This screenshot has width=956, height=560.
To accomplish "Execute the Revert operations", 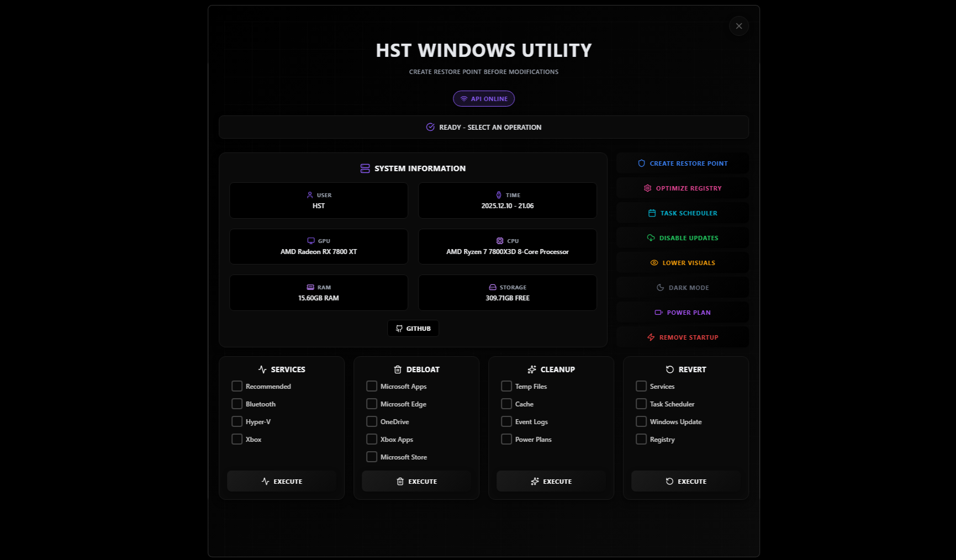I will click(x=685, y=481).
